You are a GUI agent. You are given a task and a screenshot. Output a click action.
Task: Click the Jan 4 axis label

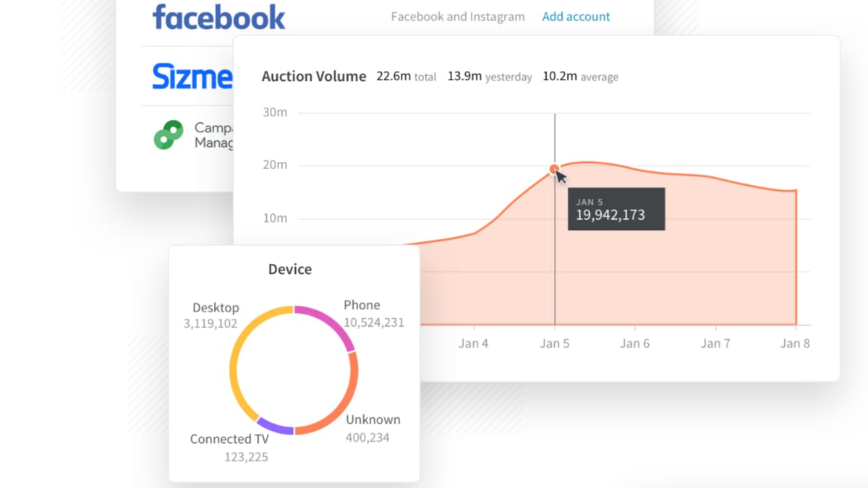point(474,343)
